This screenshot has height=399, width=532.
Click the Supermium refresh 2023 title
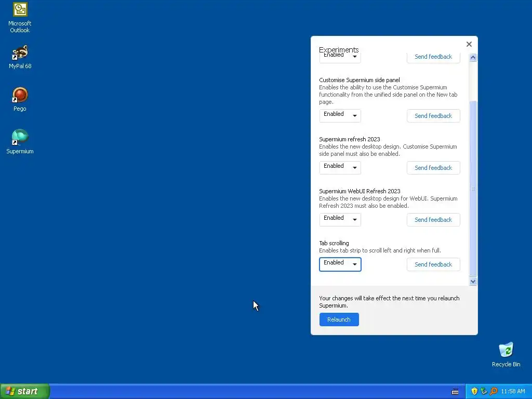(x=350, y=139)
